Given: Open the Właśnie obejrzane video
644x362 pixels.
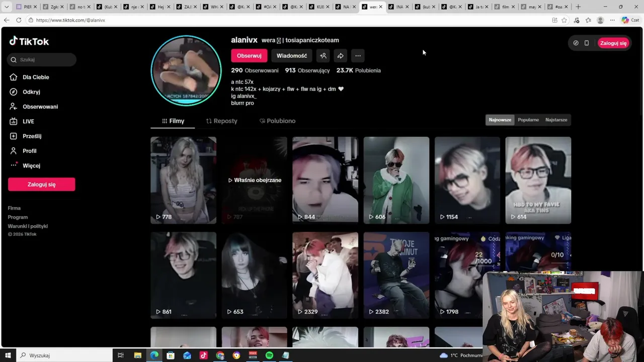Looking at the screenshot, I should (254, 180).
